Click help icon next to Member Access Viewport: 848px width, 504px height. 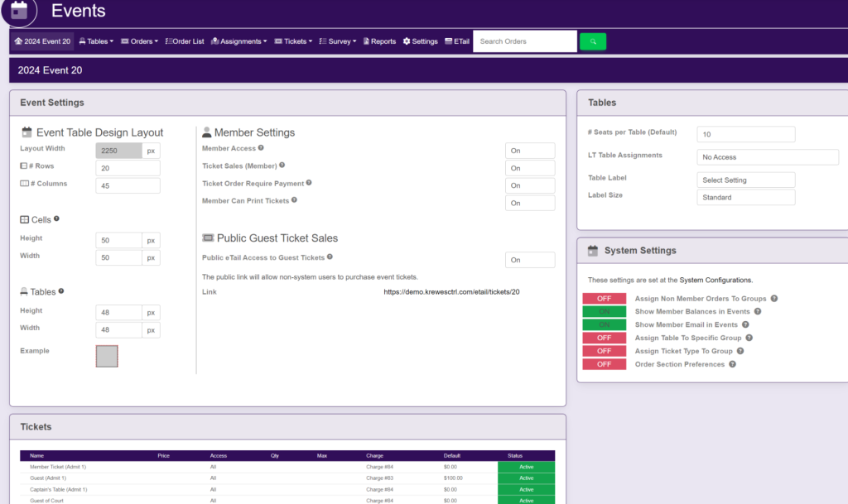261,148
